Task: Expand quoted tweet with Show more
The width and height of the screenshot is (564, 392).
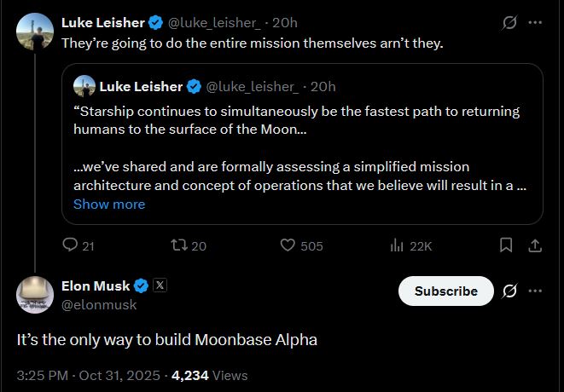Action: [109, 204]
